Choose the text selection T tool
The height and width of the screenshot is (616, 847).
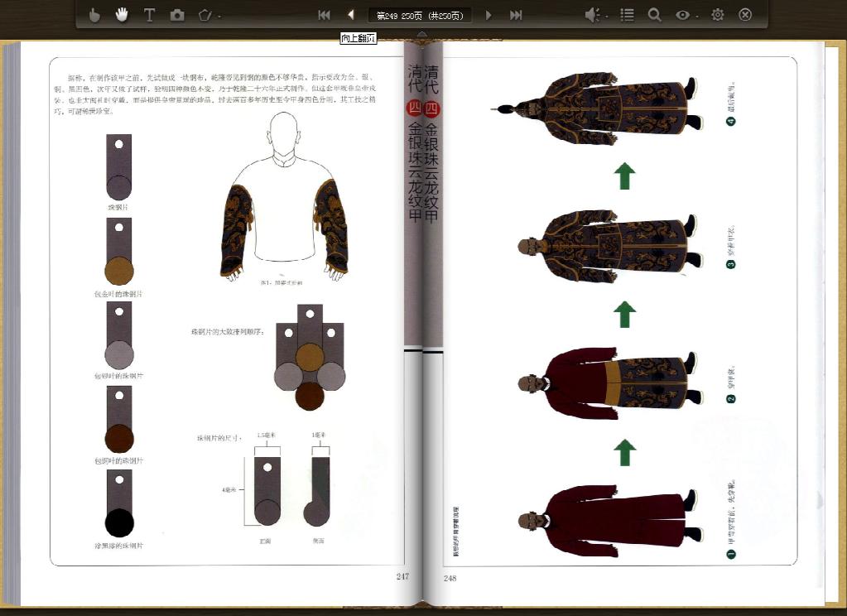click(149, 15)
